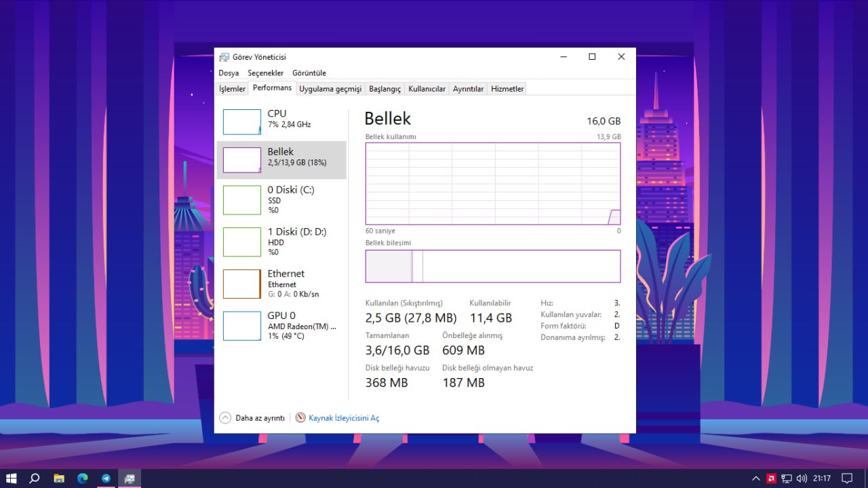Click the 11,4 GB available value
Viewport: 868px width, 488px height.
[x=490, y=318]
